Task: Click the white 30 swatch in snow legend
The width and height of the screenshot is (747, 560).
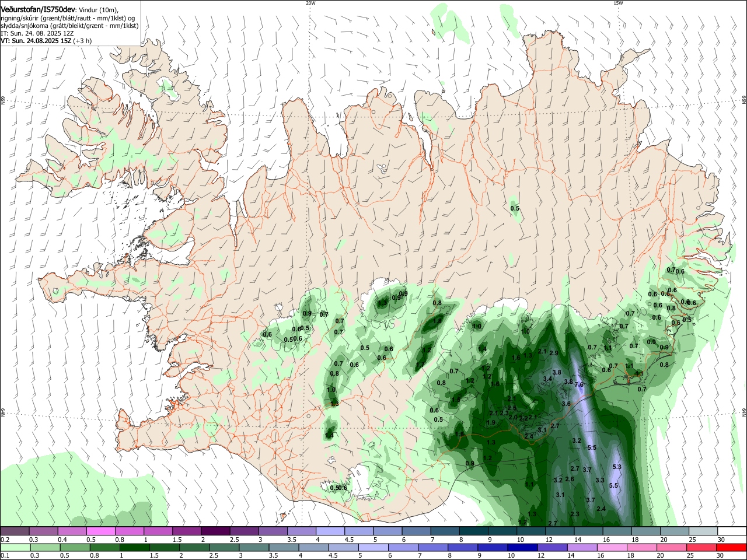Action: [x=732, y=531]
